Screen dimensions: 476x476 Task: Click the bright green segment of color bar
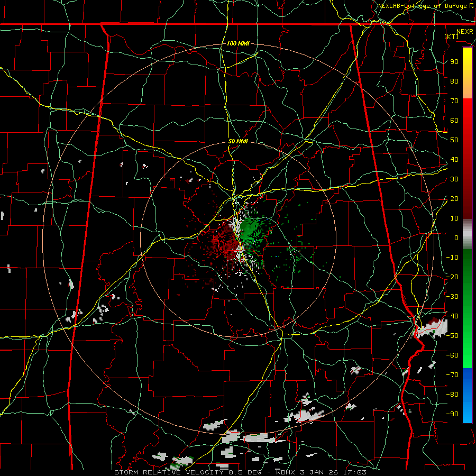pos(467,349)
